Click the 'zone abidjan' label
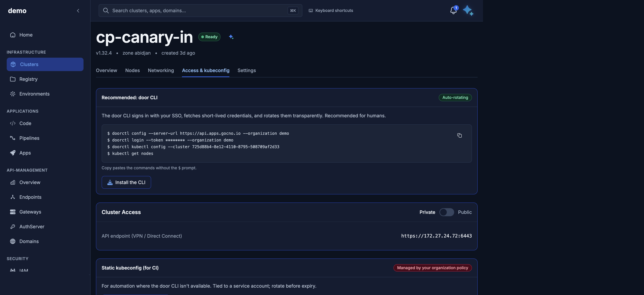This screenshot has height=295, width=644. [137, 53]
